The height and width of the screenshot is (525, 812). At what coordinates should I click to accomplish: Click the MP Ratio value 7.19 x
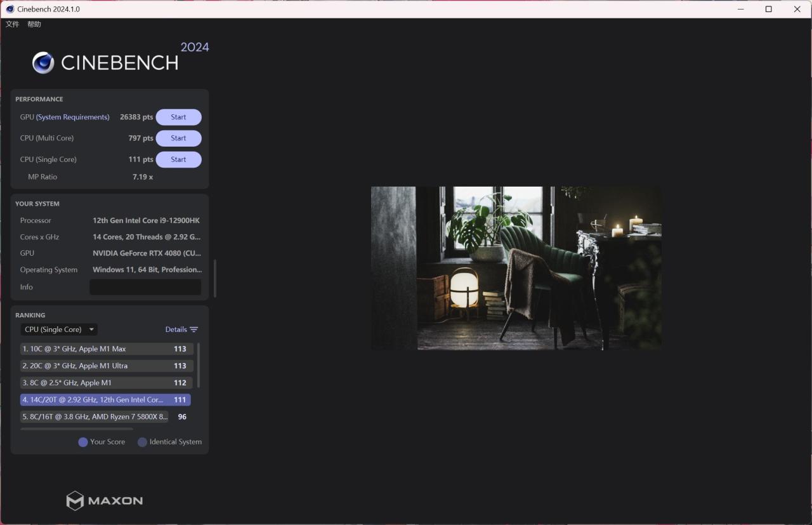tap(143, 177)
